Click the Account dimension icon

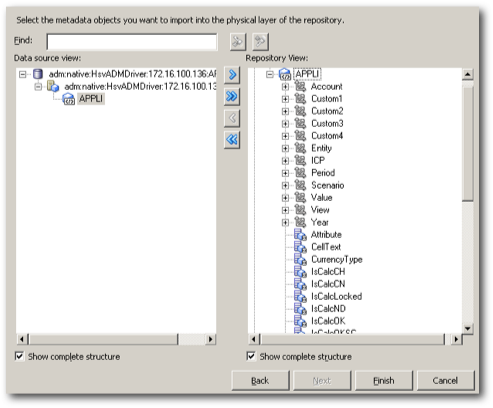click(300, 87)
